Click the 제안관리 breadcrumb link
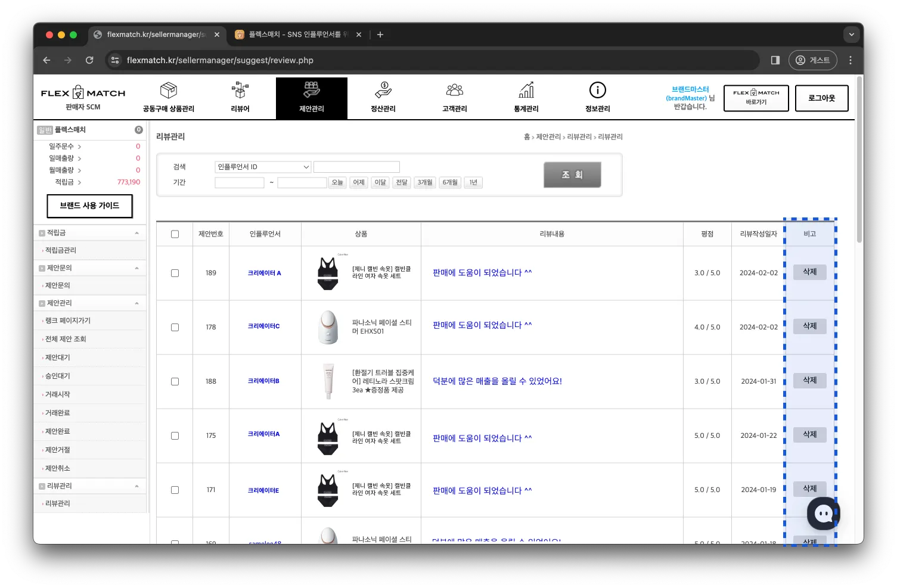 point(548,137)
